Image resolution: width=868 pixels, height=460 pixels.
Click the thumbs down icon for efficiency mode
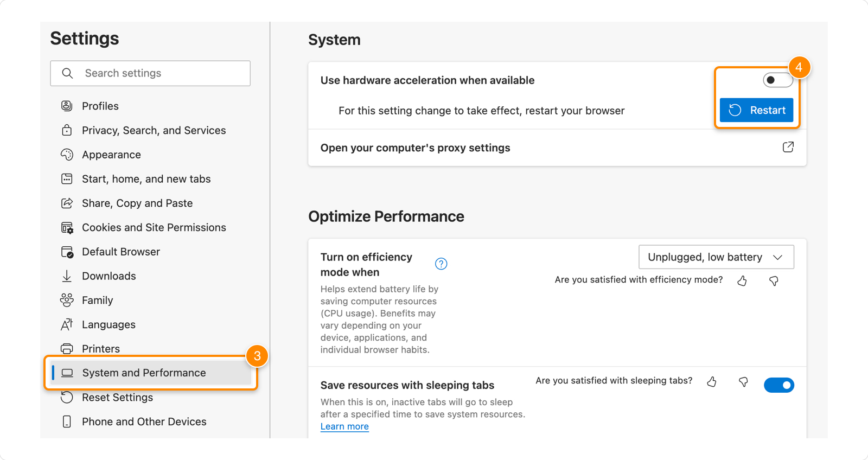(774, 280)
